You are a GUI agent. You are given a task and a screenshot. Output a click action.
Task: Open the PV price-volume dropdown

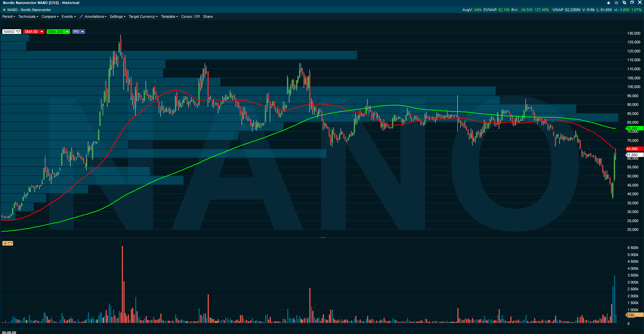coord(79,32)
